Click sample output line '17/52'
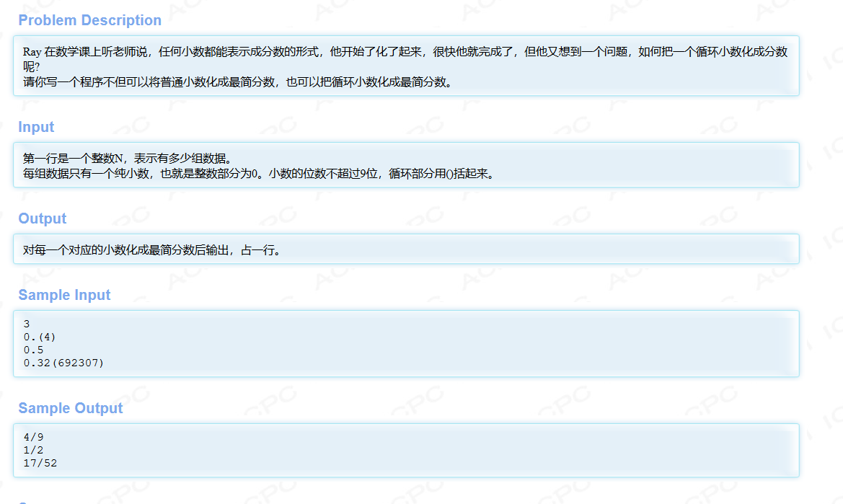Screen dimensions: 843x504 [x=40, y=463]
